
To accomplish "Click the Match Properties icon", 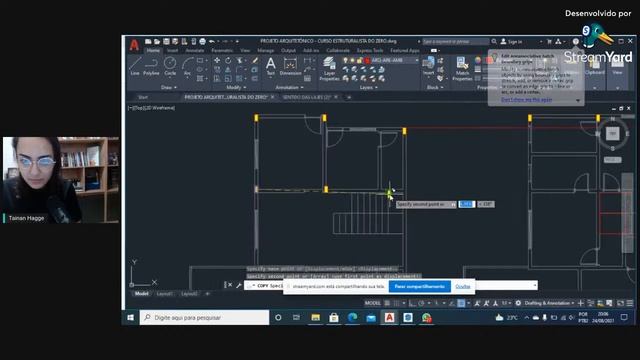I will coord(462,69).
